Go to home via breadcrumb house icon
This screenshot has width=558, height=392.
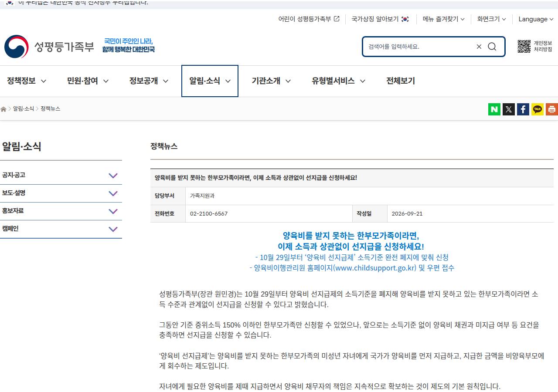(3, 109)
